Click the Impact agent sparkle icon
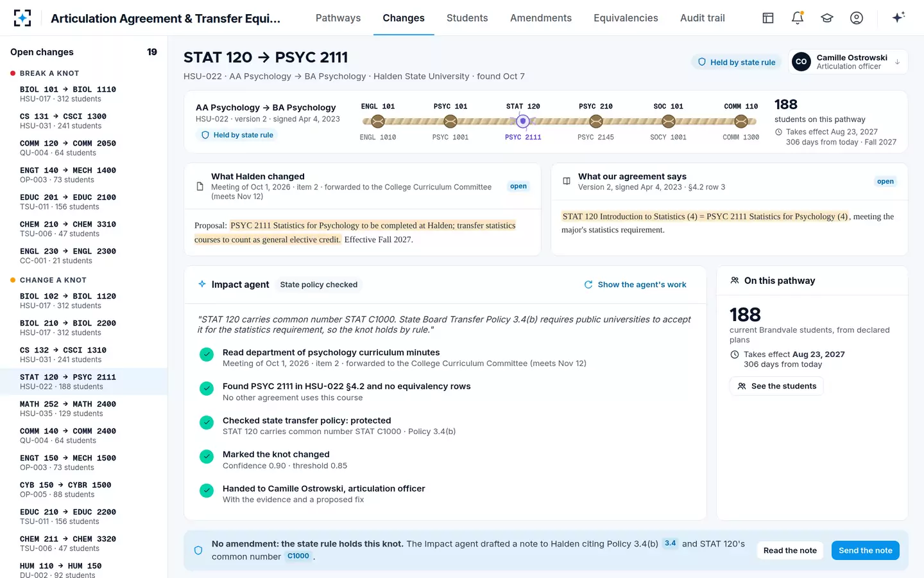 202,284
